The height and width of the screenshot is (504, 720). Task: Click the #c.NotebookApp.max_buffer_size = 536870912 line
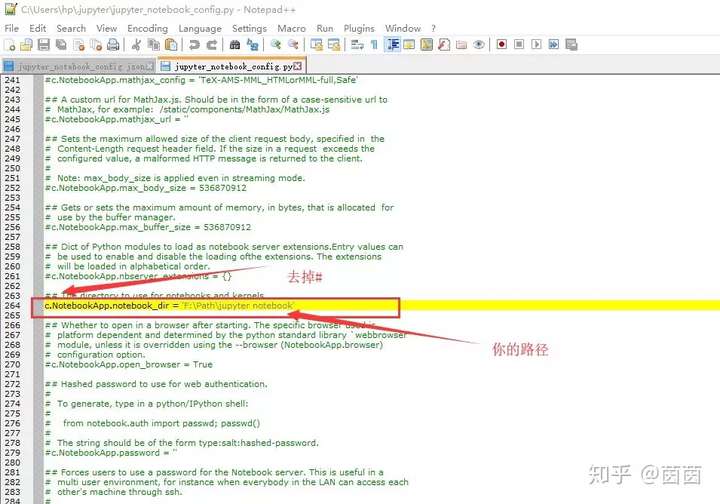point(148,227)
